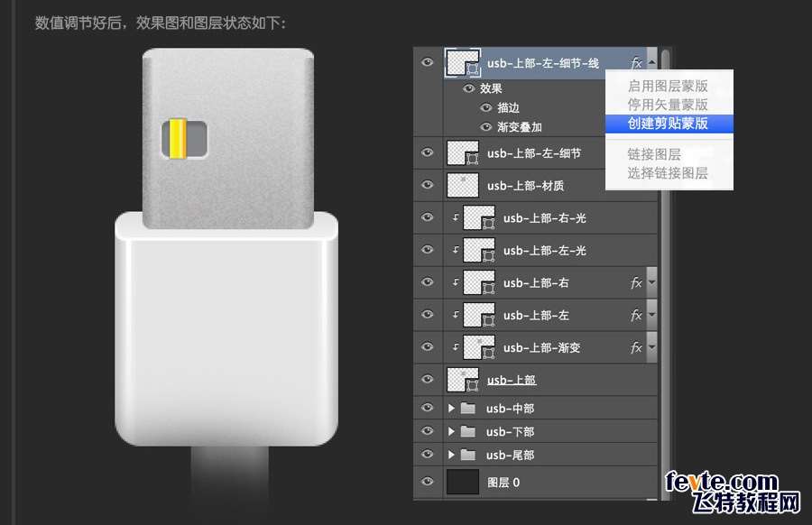Viewport: 812px width, 525px height.
Task: Select layer name usb-上部-左-细节
Action: coord(534,153)
